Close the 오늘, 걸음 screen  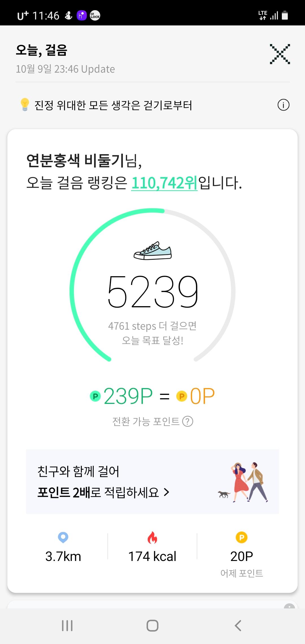pos(280,54)
